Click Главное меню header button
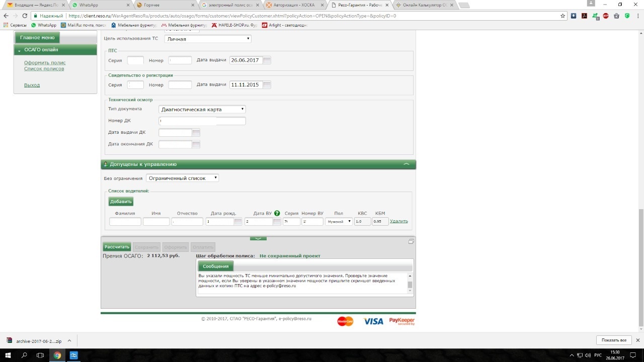 (37, 38)
